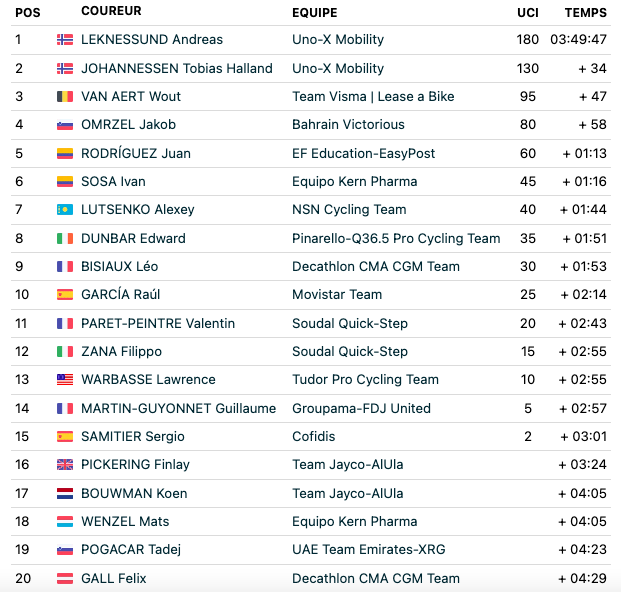Click the Irish flag next to DUNBAR Edward

[65, 238]
